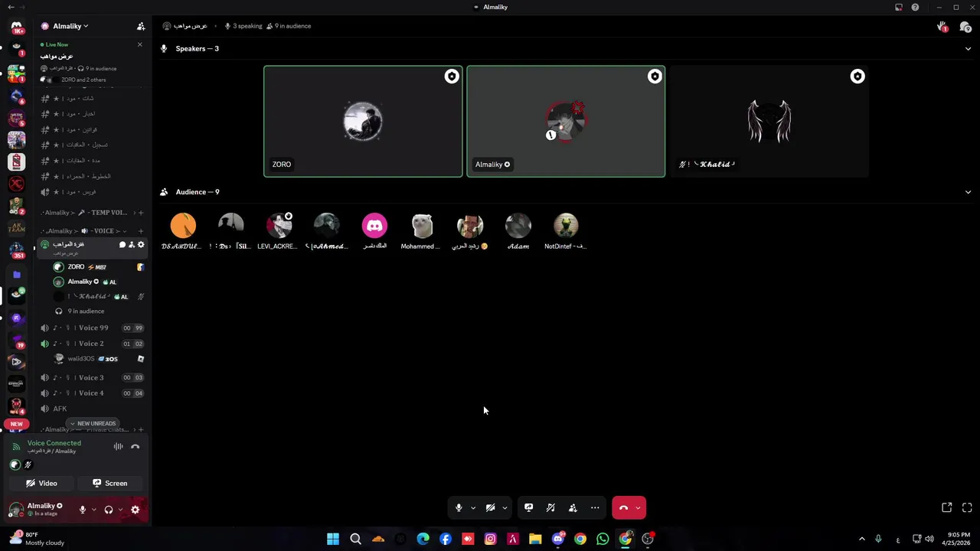The height and width of the screenshot is (551, 980).
Task: Click walid3OS user in Voice 2
Action: click(x=98, y=359)
